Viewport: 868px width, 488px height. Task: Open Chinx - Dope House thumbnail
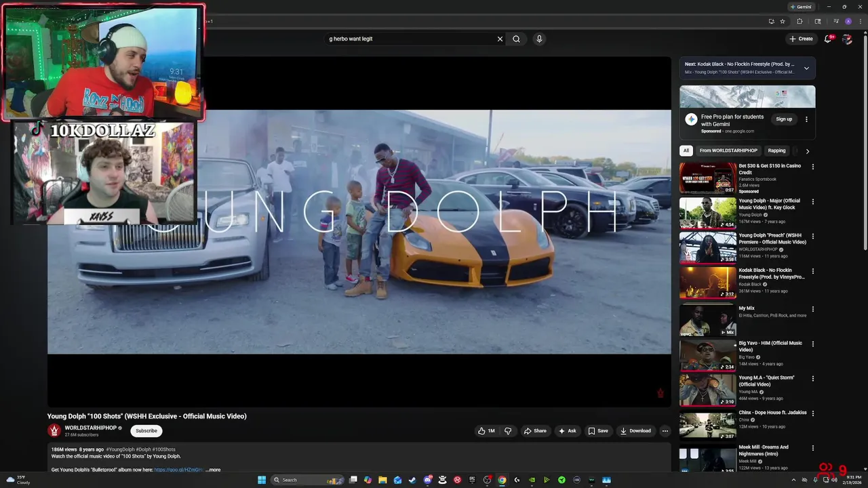[x=707, y=425]
